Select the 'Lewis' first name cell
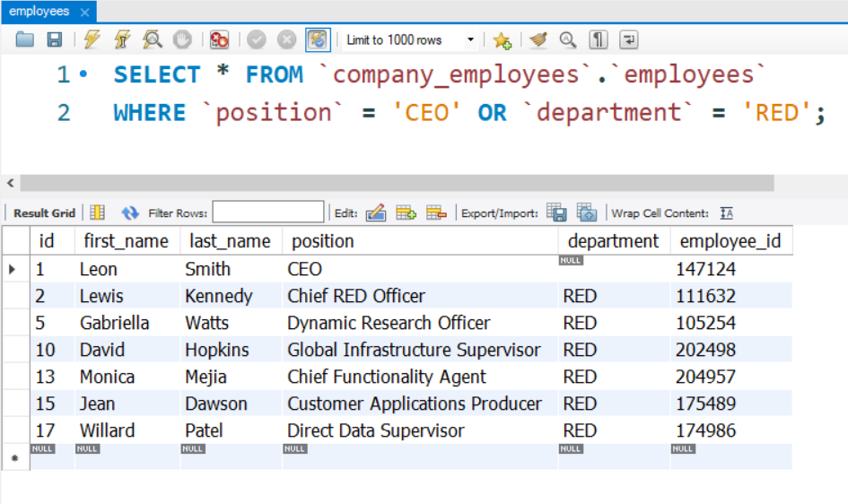This screenshot has width=848, height=504. pyautogui.click(x=127, y=296)
